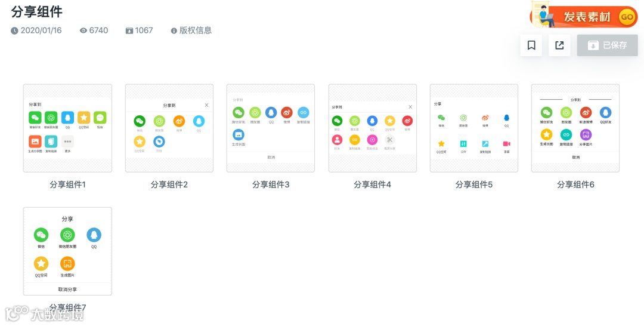Click the 2020/01/16 publish date
The image size is (644, 326).
(36, 30)
